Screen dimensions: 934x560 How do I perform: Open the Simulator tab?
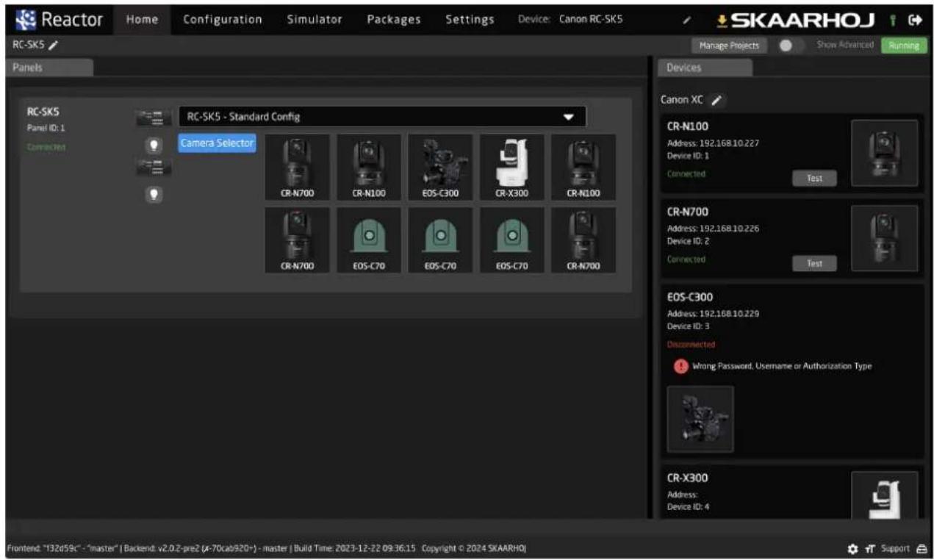click(315, 20)
